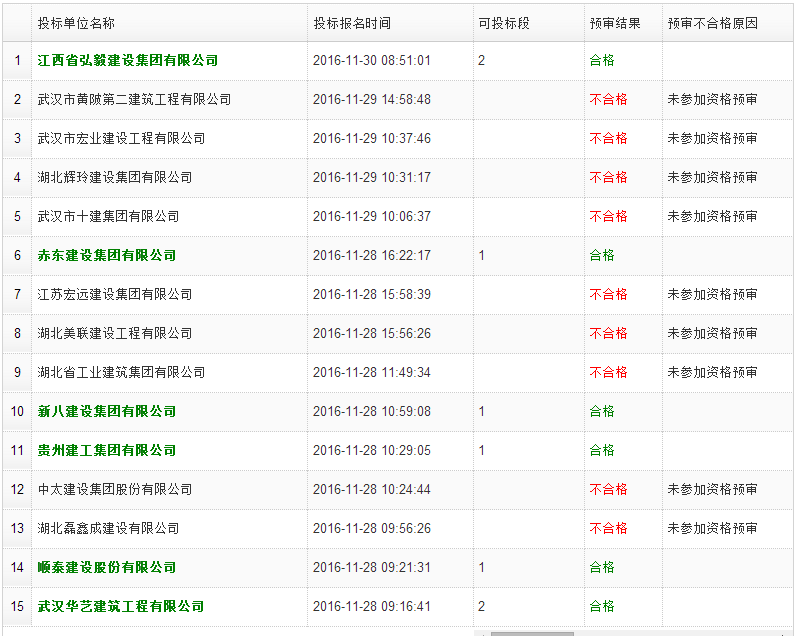Open 新八建设集团有限公司 entry

[x=107, y=412]
